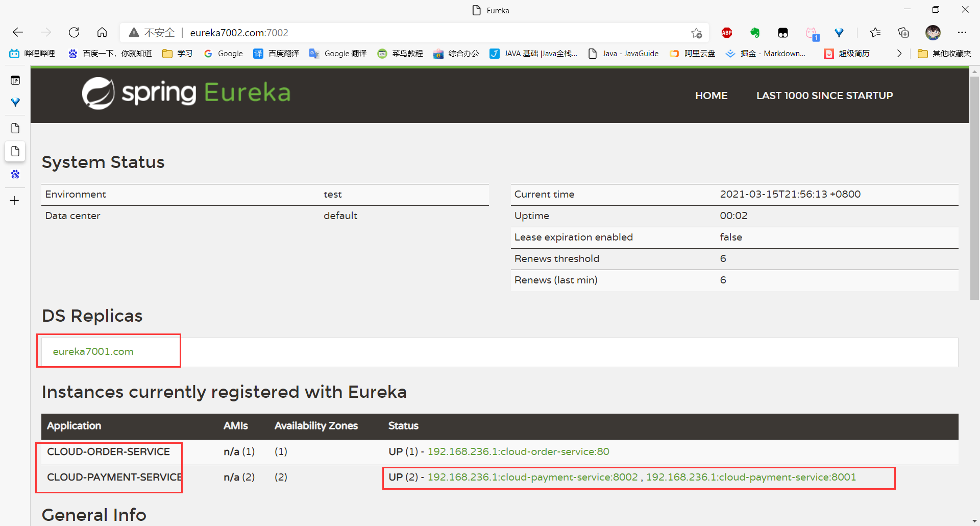980x526 pixels.
Task: Open the browser settings ellipsis menu
Action: 962,33
